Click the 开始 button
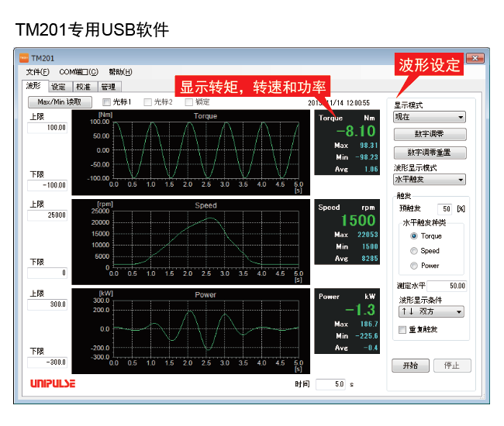The height and width of the screenshot is (426, 504). tap(410, 366)
